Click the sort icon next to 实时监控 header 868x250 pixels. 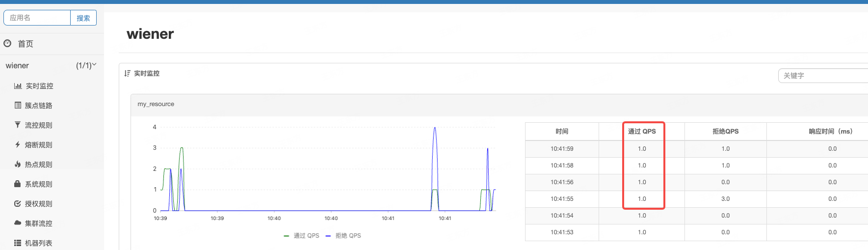pyautogui.click(x=127, y=73)
